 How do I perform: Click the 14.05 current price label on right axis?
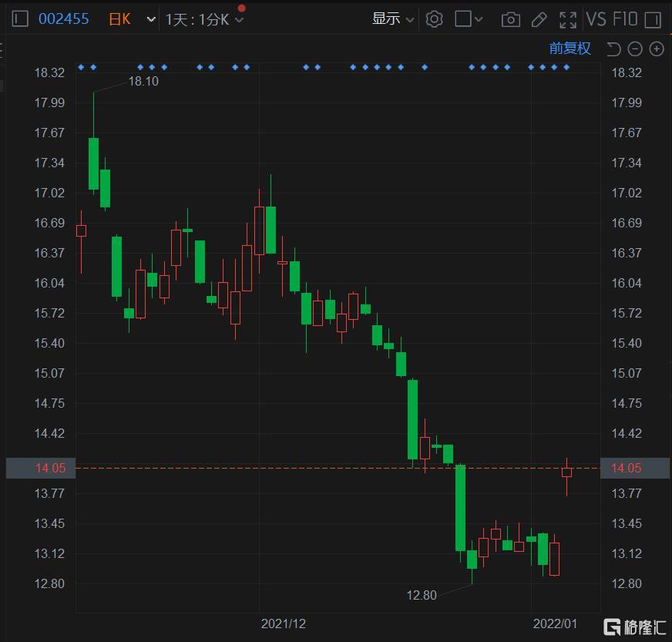click(635, 468)
